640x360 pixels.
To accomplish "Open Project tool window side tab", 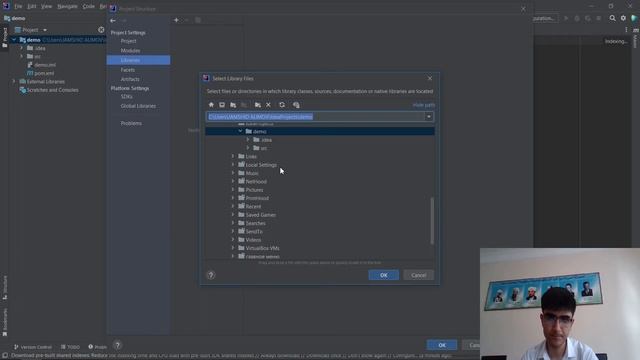I will 5,38.
